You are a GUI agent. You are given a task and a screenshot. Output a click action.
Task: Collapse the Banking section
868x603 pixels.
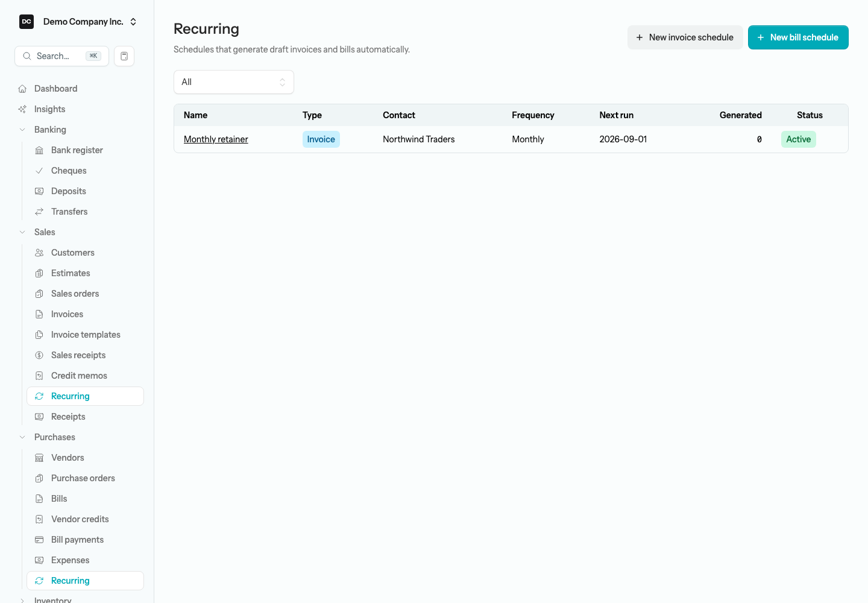click(22, 130)
